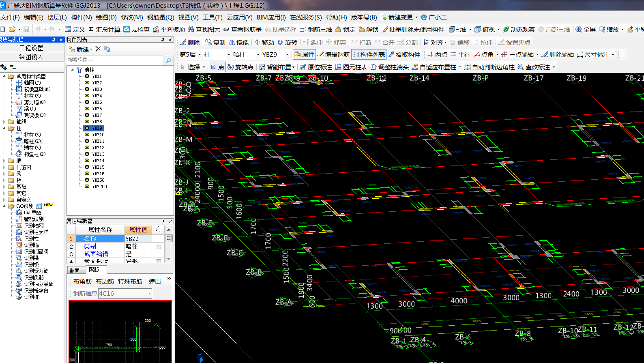Image resolution: width=644 pixels, height=363 pixels.
Task: Open the BIM应用(I) menu
Action: pyautogui.click(x=271, y=17)
